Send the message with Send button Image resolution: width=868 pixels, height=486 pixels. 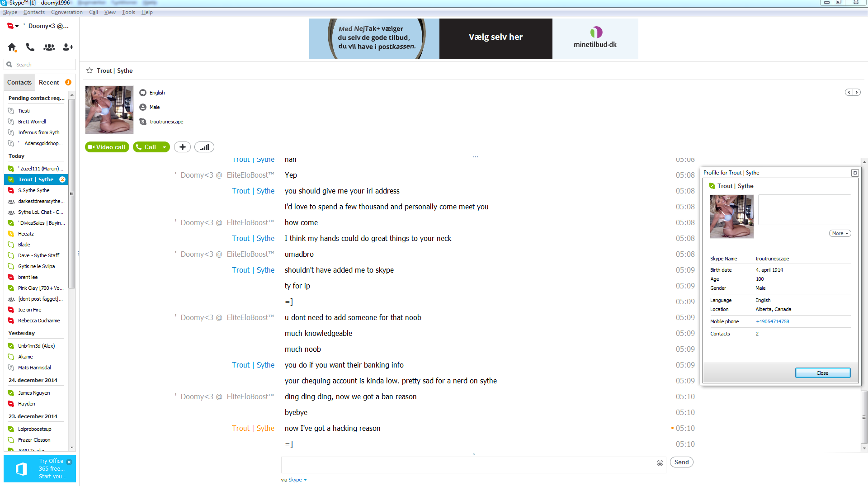682,462
